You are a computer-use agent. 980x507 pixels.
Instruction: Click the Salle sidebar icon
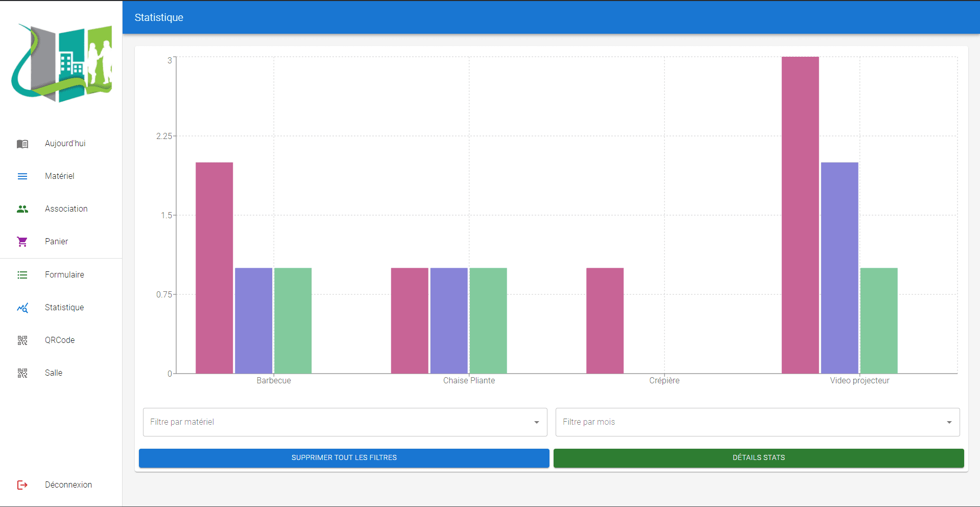tap(22, 373)
